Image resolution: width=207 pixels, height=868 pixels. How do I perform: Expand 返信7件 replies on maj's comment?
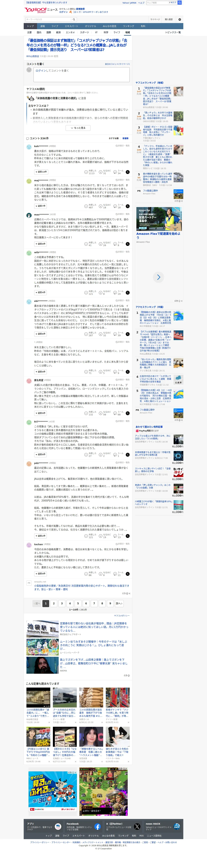pos(40,206)
